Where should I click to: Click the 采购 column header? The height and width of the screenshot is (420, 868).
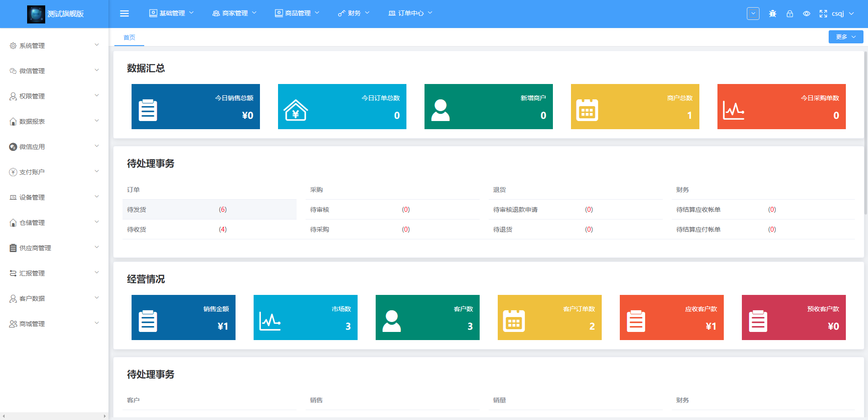(316, 190)
